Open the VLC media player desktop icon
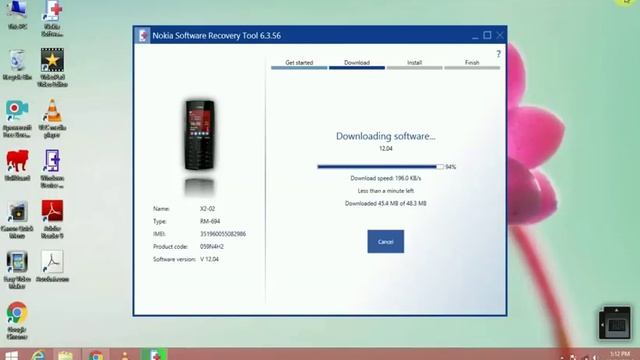 point(52,118)
